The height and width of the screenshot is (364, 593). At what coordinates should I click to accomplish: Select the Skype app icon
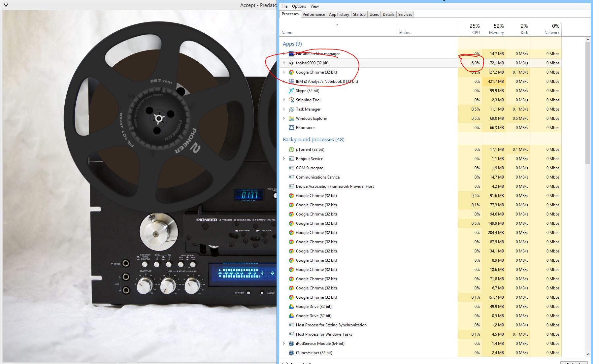point(291,91)
